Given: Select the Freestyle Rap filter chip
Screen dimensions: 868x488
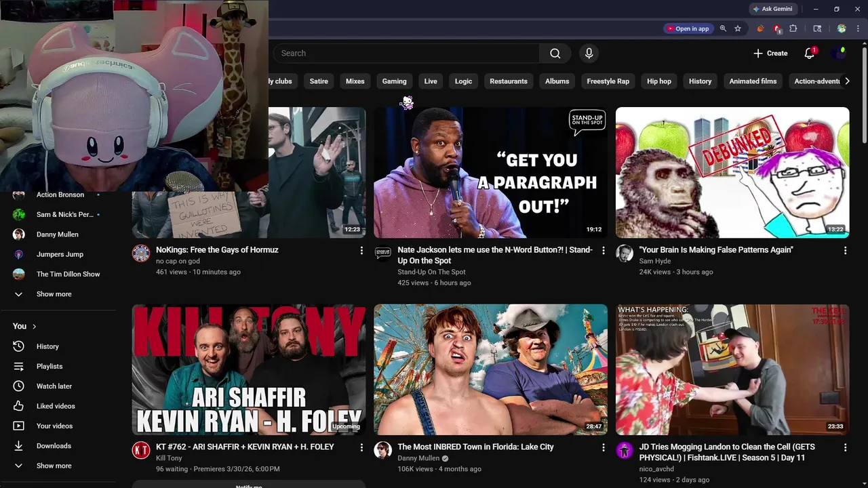Looking at the screenshot, I should pos(608,81).
